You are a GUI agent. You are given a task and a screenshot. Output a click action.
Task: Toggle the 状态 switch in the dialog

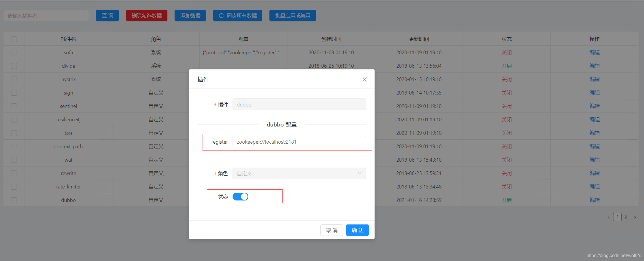[x=240, y=196]
